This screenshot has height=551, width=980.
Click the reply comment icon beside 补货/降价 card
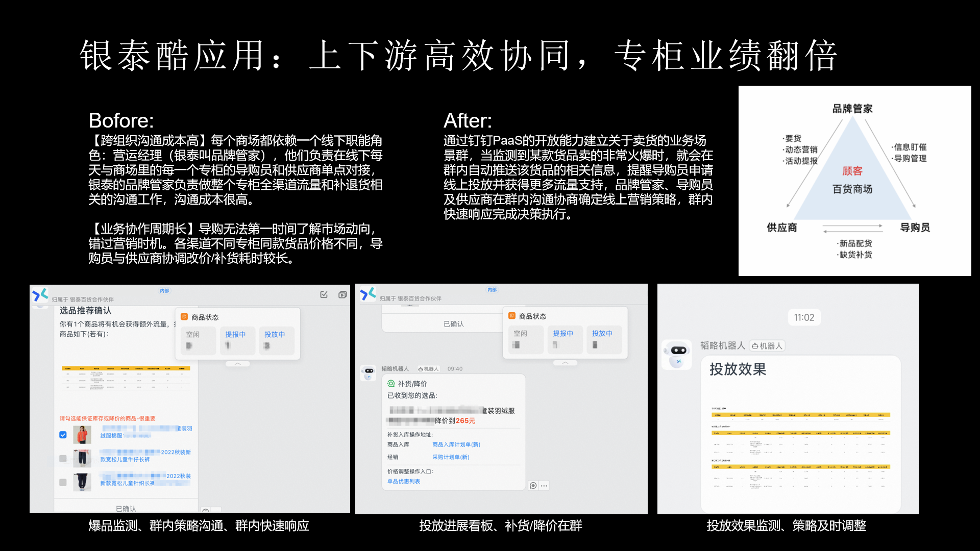click(x=533, y=485)
